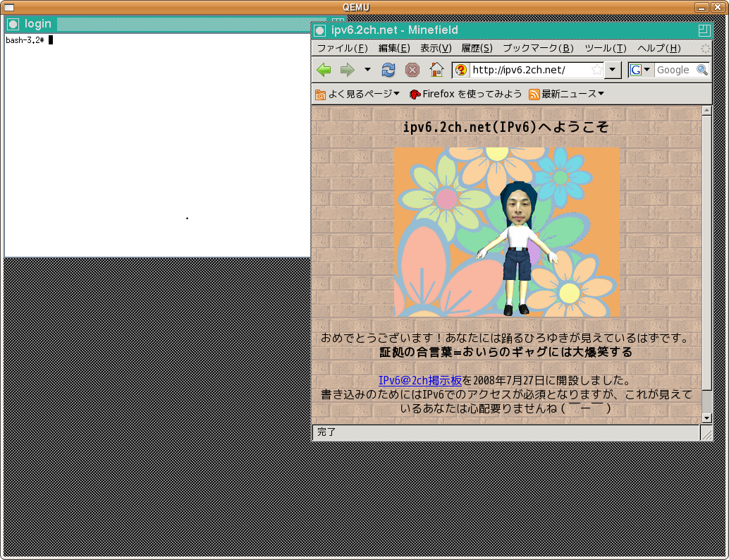Screen dimensions: 729x560
Task: Click the login window menu button
Action: (x=13, y=24)
